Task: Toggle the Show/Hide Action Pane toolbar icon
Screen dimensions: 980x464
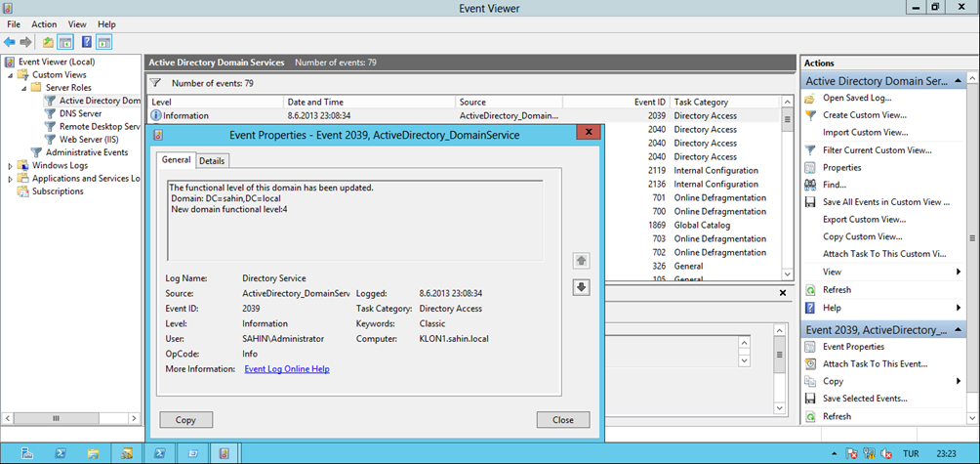Action: (x=103, y=43)
